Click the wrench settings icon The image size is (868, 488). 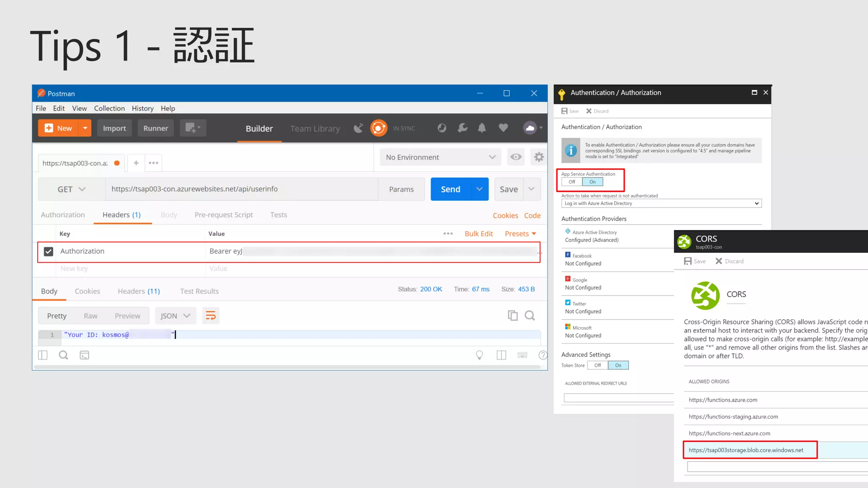[x=462, y=128]
